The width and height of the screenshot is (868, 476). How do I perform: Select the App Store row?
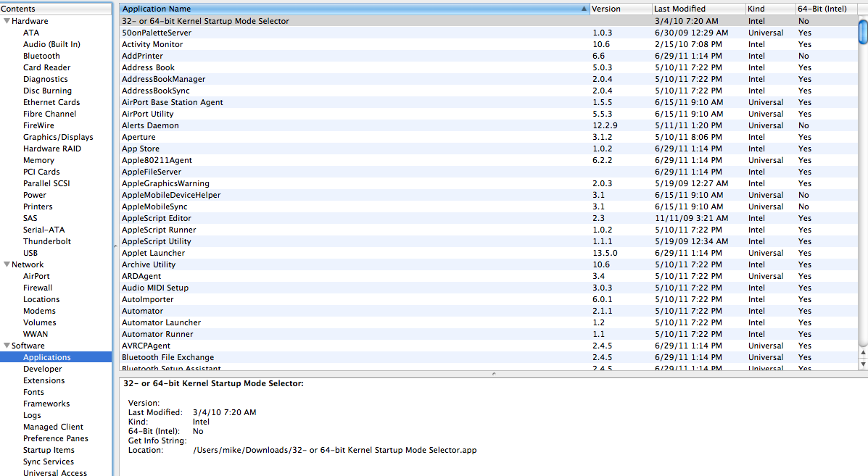(488, 149)
